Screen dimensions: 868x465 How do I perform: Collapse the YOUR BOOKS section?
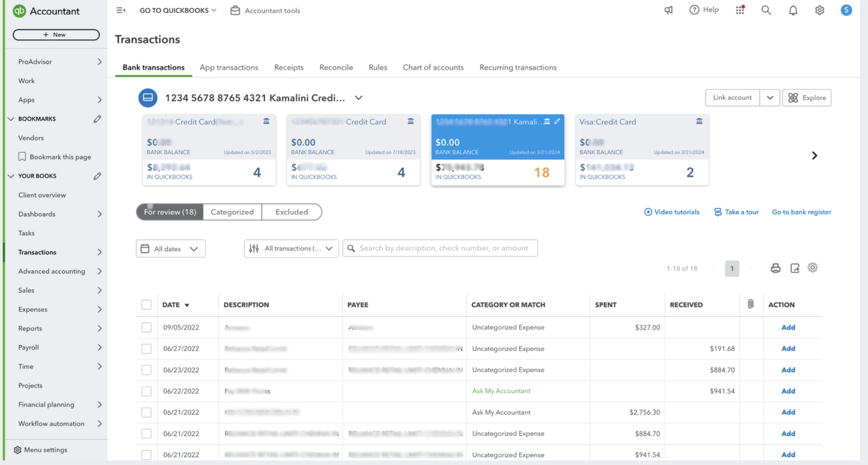(11, 176)
